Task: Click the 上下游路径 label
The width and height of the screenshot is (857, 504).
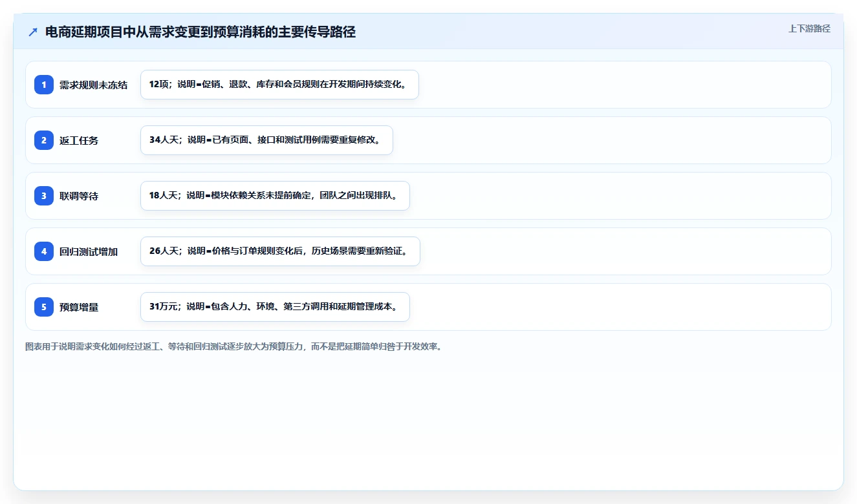Action: [809, 28]
